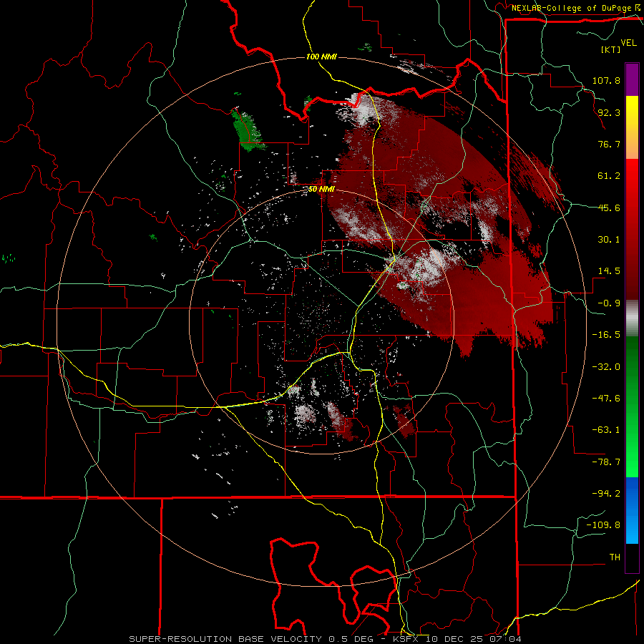This screenshot has width=644, height=644.
Task: Click the KSFX station identifier in caption
Action: coord(406,639)
